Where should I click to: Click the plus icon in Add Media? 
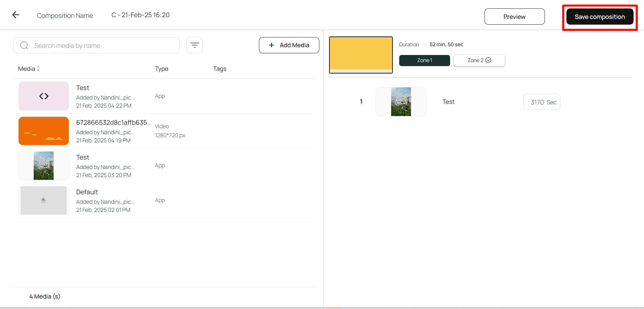pos(271,45)
